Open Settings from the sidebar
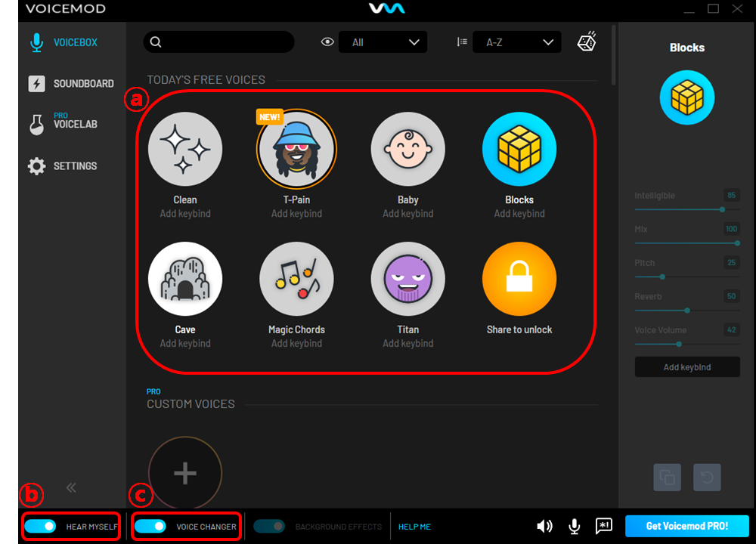Screen dimensions: 756x544 point(63,165)
